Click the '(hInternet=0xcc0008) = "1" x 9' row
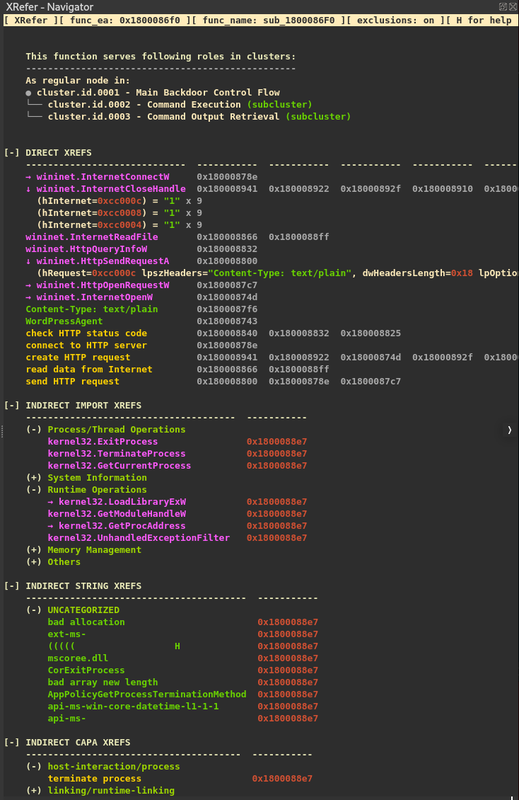Viewport: 519px width, 800px height. 119,213
